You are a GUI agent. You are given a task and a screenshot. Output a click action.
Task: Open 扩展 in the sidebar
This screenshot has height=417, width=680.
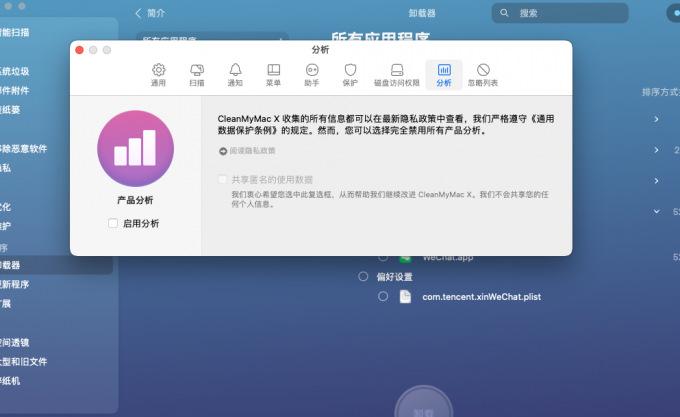6,303
